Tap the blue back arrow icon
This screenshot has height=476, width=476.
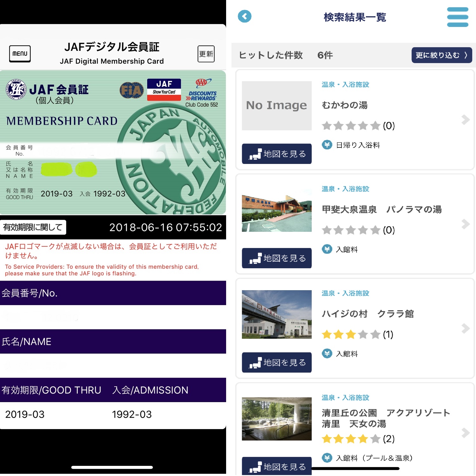click(245, 16)
